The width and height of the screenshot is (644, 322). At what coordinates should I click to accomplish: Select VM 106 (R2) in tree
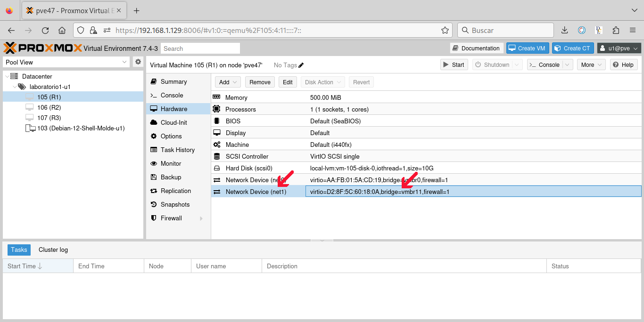[73, 107]
